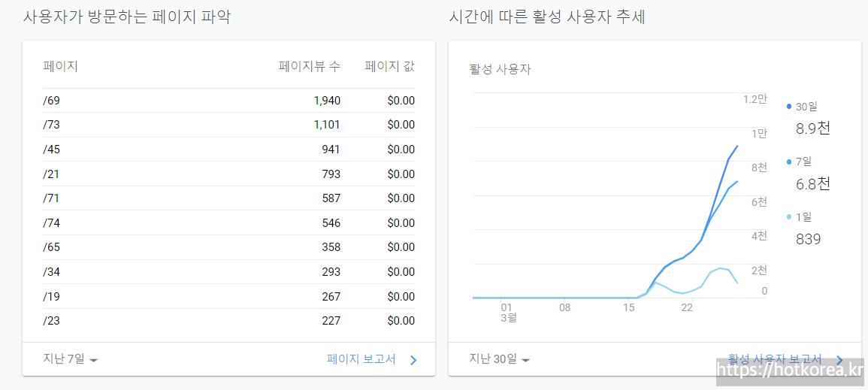
Task: Click the 1만 axis label
Action: (759, 133)
